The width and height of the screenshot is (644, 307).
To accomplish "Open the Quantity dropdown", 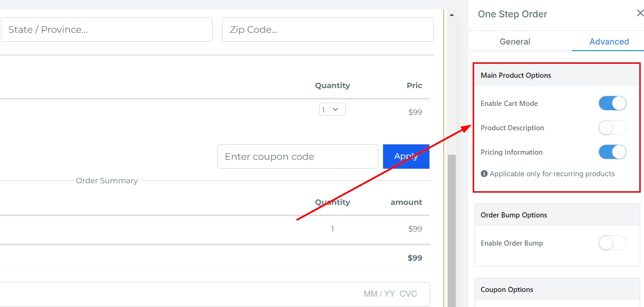I will (332, 110).
